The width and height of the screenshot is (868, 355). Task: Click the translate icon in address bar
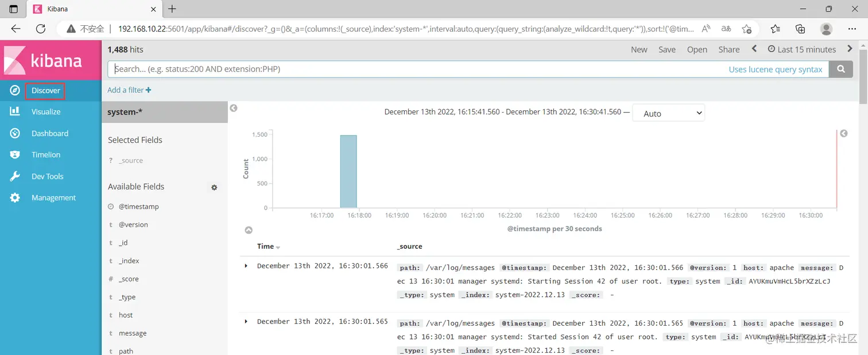726,29
